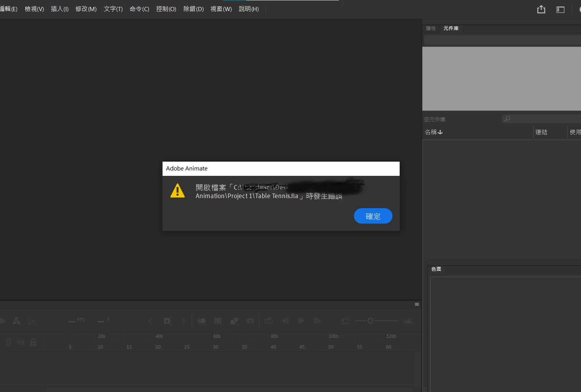Click the library preview area

click(501, 79)
